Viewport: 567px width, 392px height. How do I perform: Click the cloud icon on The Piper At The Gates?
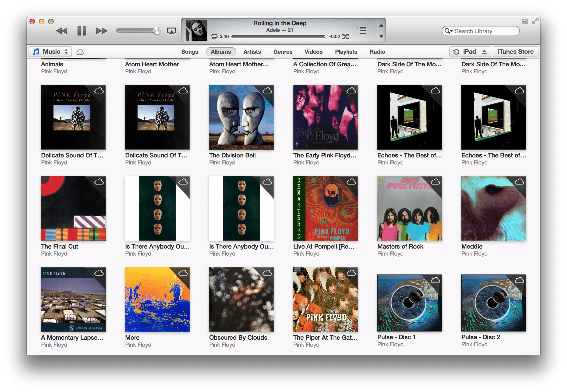click(351, 273)
